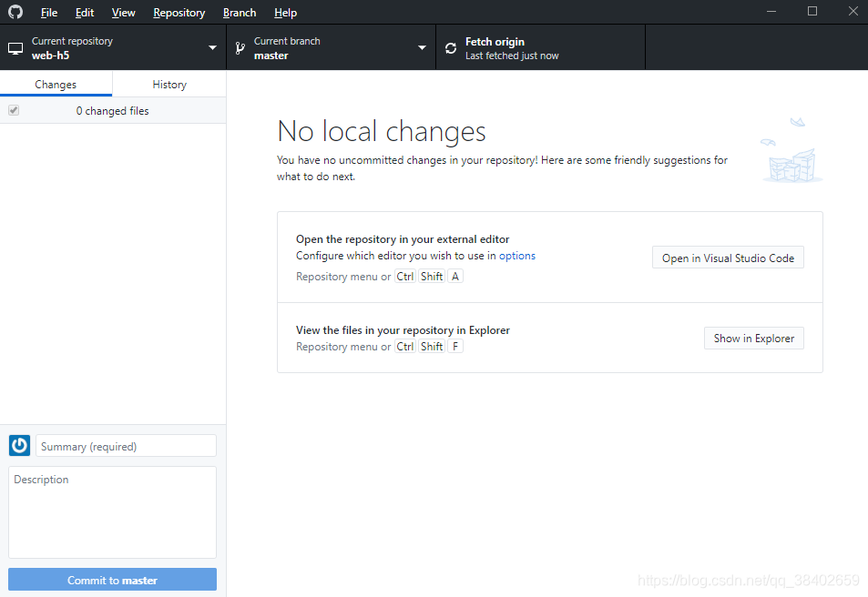Click the git branch icon beside Current branch

(240, 48)
